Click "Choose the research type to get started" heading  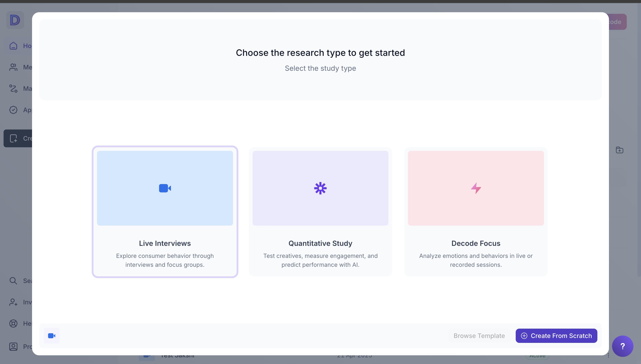[x=320, y=53]
